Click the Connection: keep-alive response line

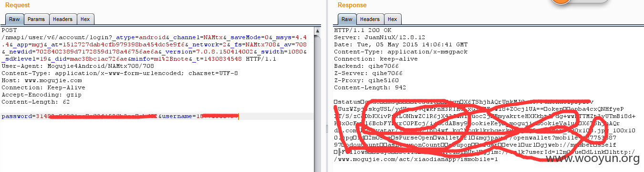[x=372, y=58]
